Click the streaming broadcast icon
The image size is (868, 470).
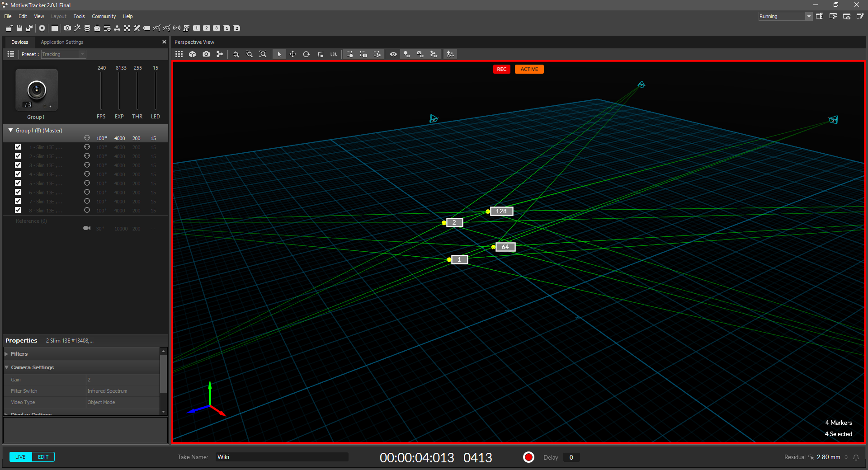pos(177,28)
